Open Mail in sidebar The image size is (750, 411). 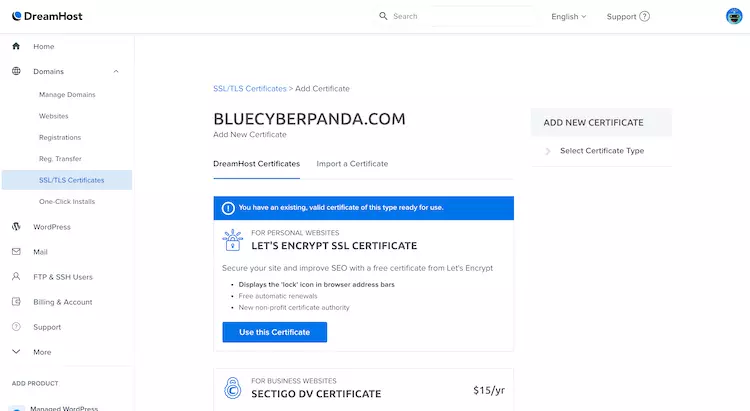click(x=40, y=252)
